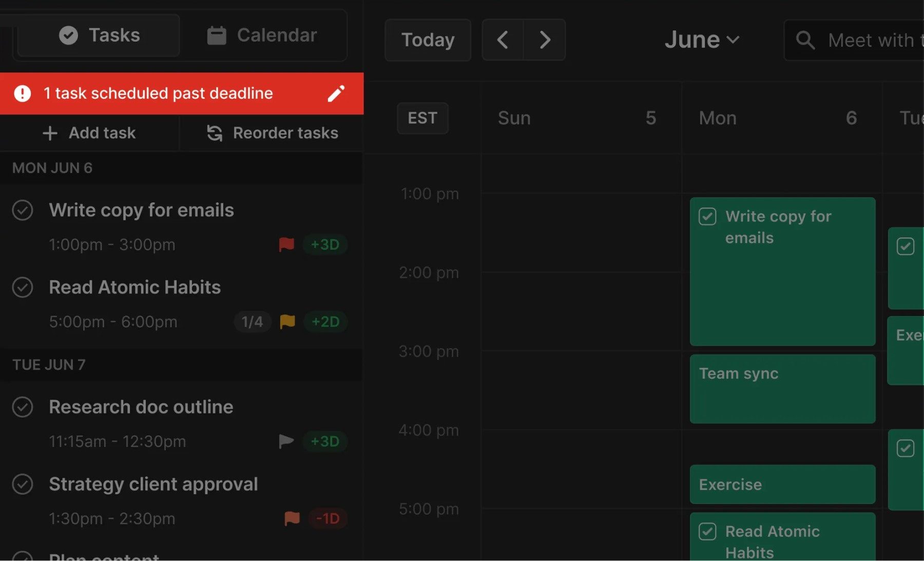Select the EST timezone label

422,118
